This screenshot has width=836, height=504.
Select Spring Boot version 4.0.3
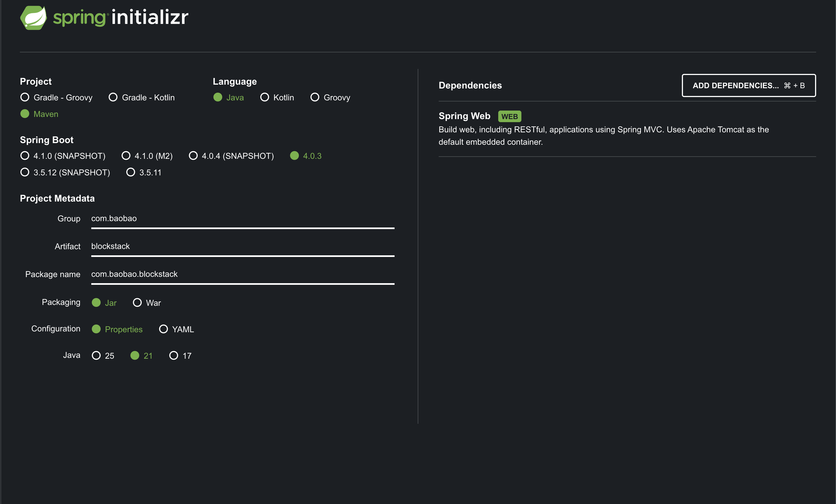[x=306, y=156]
